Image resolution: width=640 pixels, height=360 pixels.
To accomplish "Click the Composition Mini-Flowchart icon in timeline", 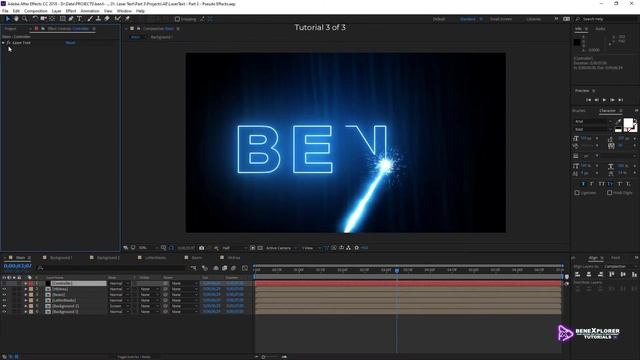I will (193, 268).
